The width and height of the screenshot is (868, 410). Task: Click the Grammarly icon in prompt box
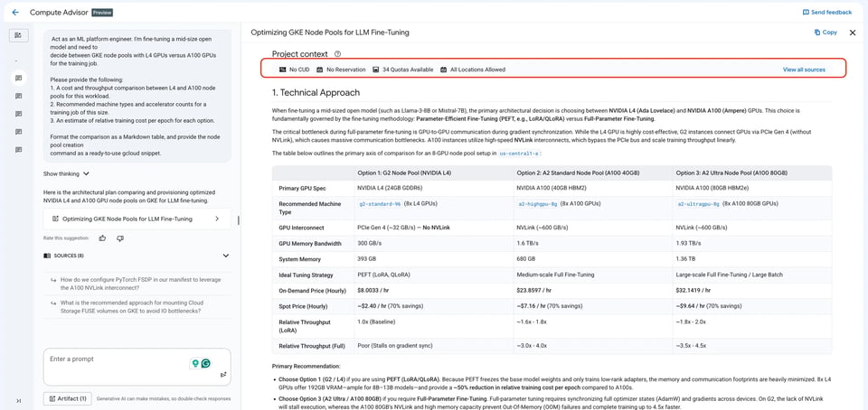[x=206, y=364]
